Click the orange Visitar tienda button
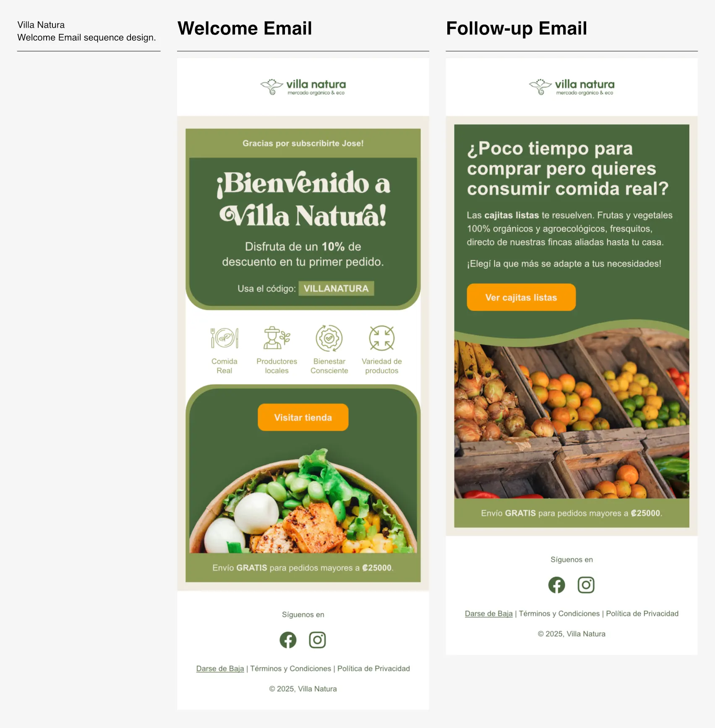Image resolution: width=715 pixels, height=728 pixels. coord(303,417)
